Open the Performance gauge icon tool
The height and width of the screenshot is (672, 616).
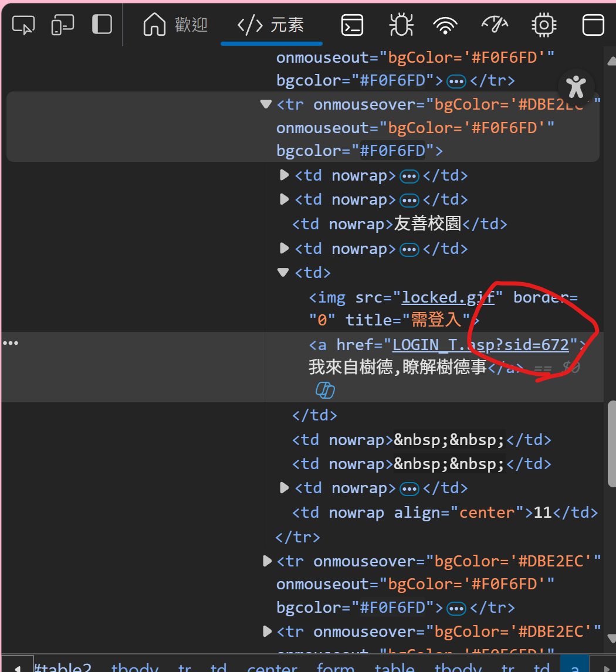point(495,25)
